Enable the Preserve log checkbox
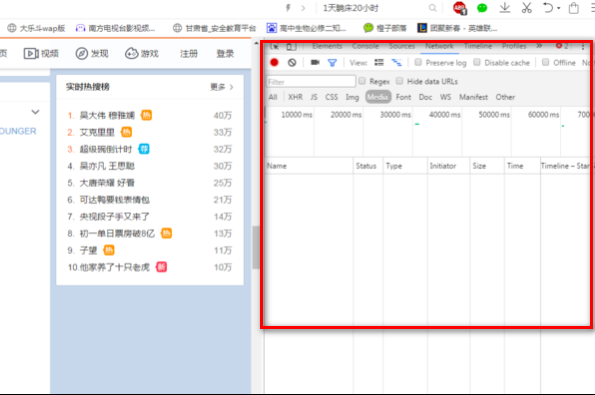595x395 pixels. pos(418,62)
